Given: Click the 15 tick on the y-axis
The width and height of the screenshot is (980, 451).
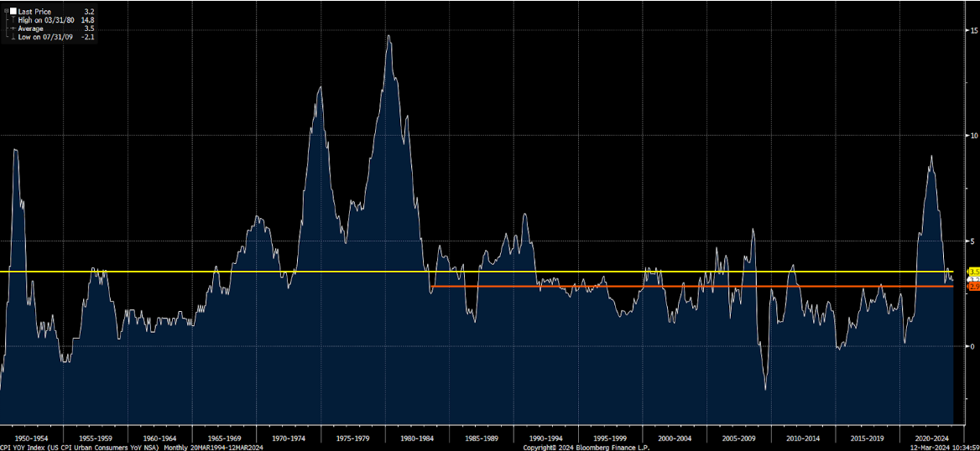Looking at the screenshot, I should 972,30.
